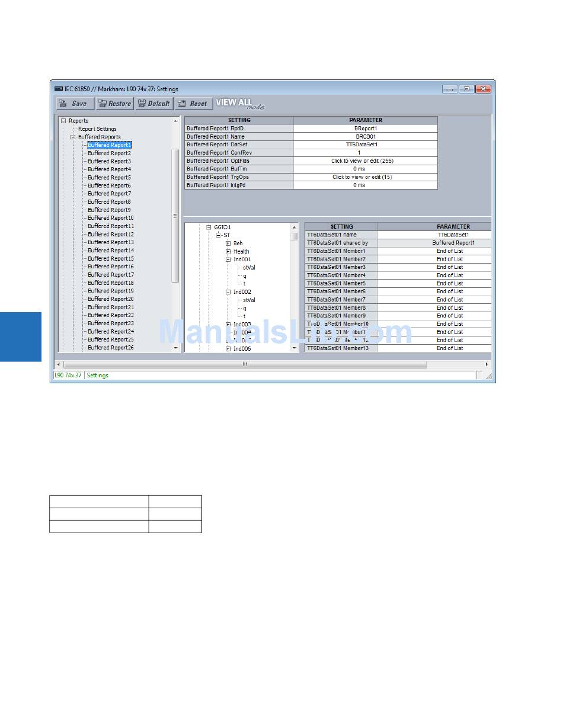Expand the Beh node under ST
The image size is (563, 728).
[228, 243]
